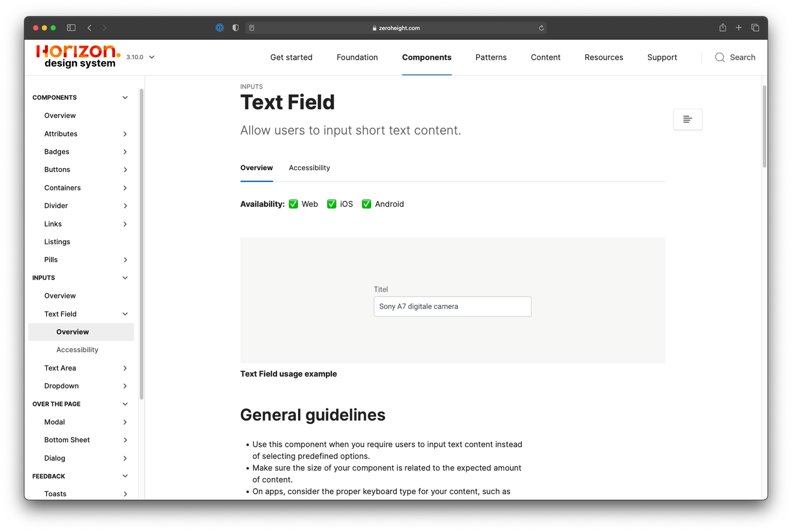Viewport: 792px width, 532px height.
Task: Expand the Toasts sidebar item
Action: pos(125,494)
